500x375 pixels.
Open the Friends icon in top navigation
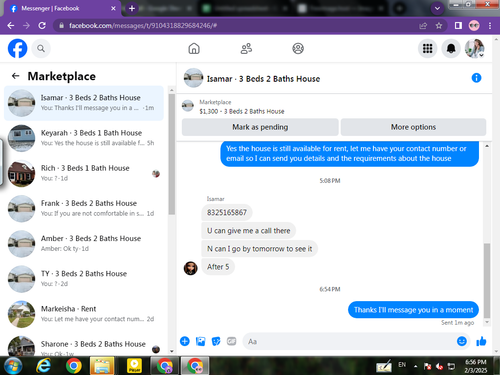(246, 49)
